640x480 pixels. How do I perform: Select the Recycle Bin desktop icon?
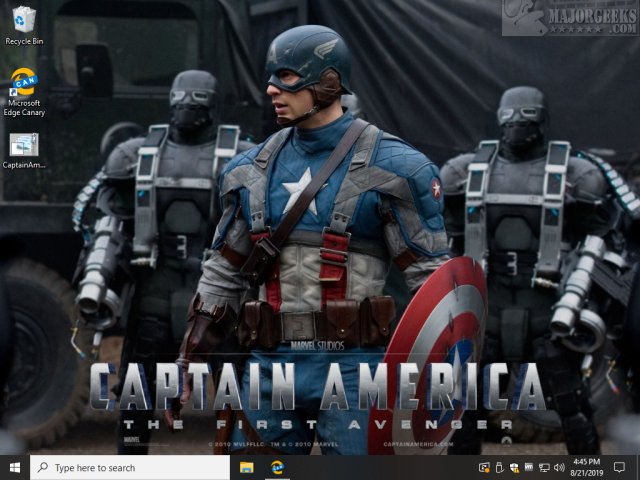(x=24, y=25)
